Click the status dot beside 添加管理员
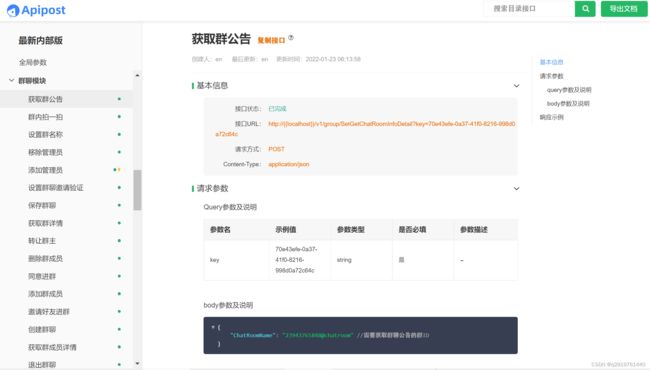This screenshot has height=370, width=650. (x=117, y=170)
